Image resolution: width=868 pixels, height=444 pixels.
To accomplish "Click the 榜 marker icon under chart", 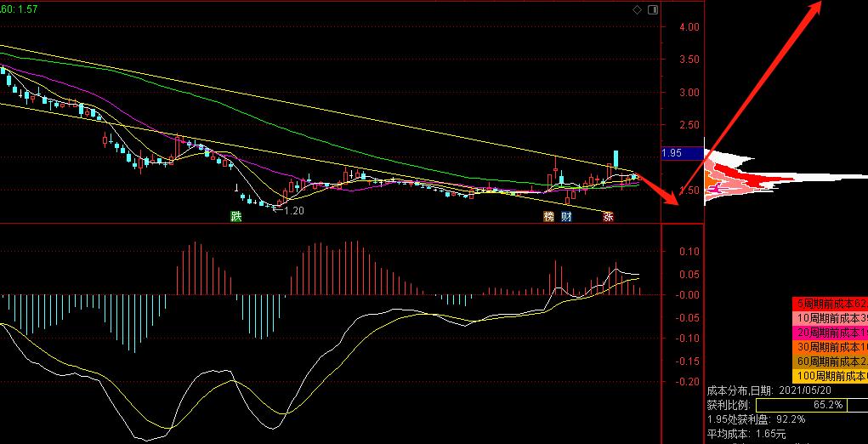I will 548,216.
